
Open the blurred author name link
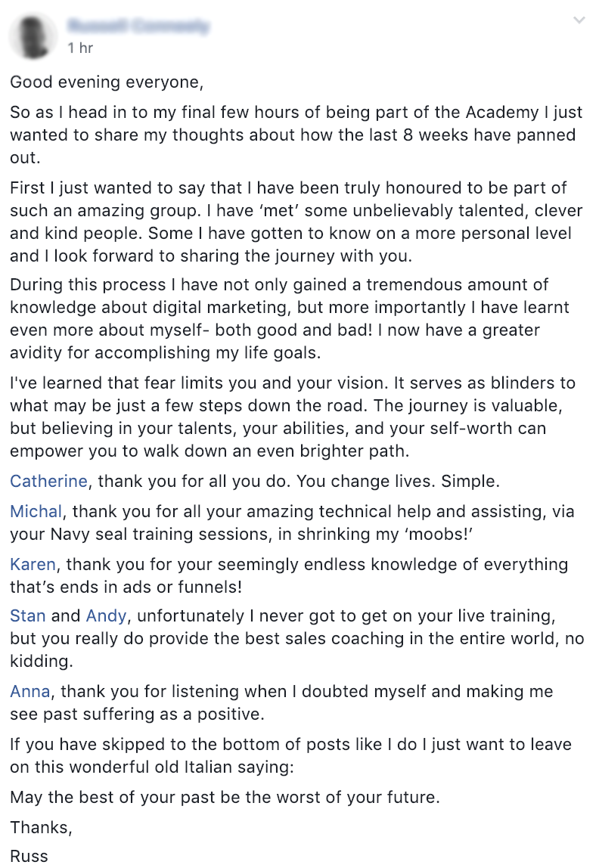click(x=138, y=27)
